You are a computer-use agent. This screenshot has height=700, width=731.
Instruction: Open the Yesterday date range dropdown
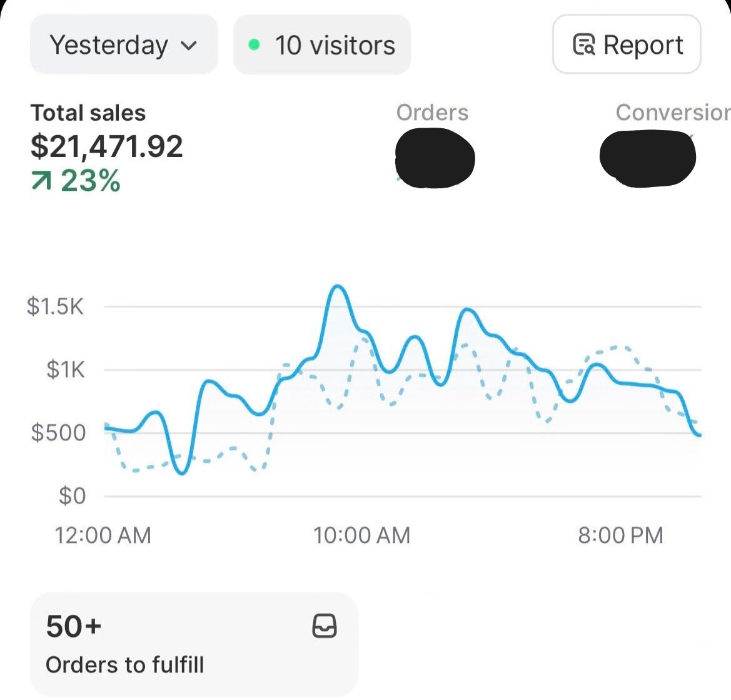tap(124, 44)
